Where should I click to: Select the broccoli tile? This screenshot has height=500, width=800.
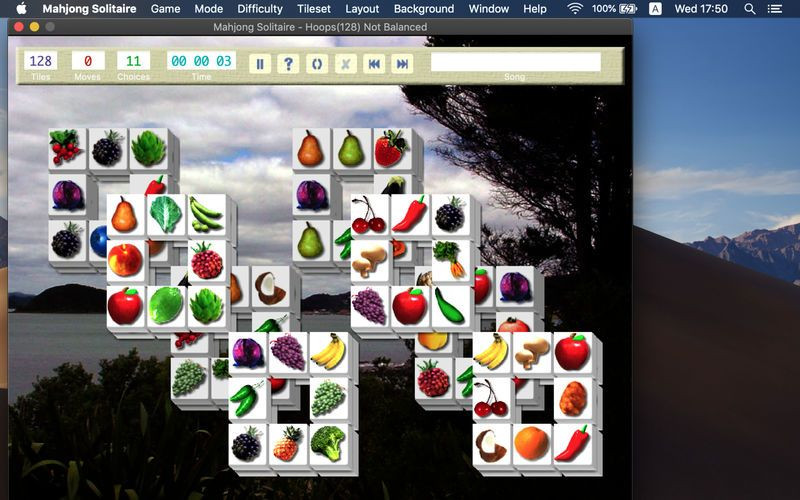[x=329, y=444]
